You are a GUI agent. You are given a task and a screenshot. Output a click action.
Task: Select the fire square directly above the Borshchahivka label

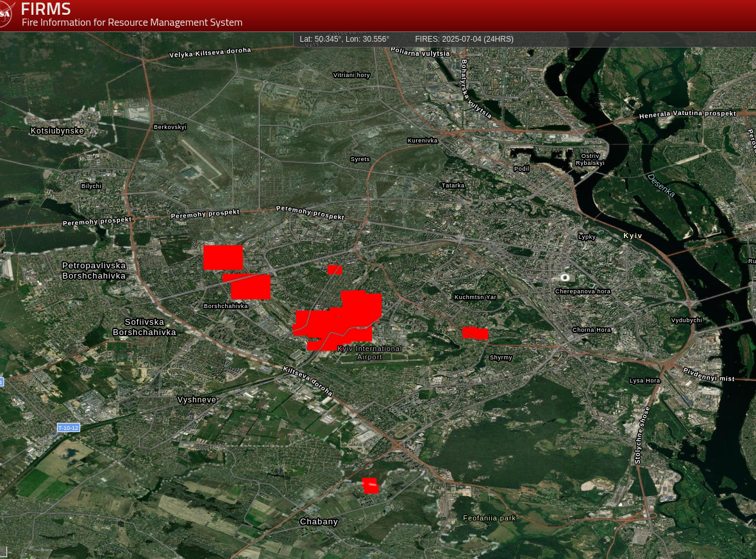tap(248, 287)
